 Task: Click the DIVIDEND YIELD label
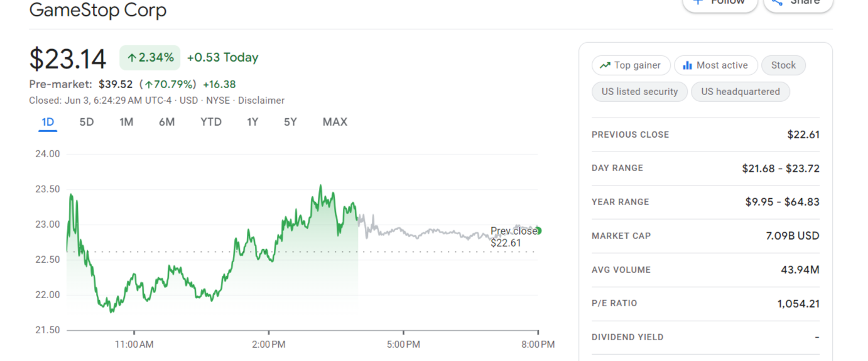(x=627, y=337)
